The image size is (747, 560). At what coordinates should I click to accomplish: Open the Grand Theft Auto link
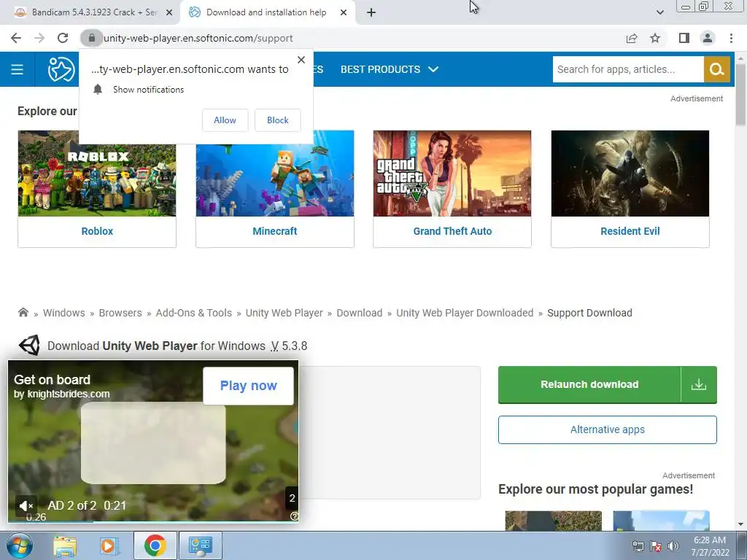coord(452,231)
